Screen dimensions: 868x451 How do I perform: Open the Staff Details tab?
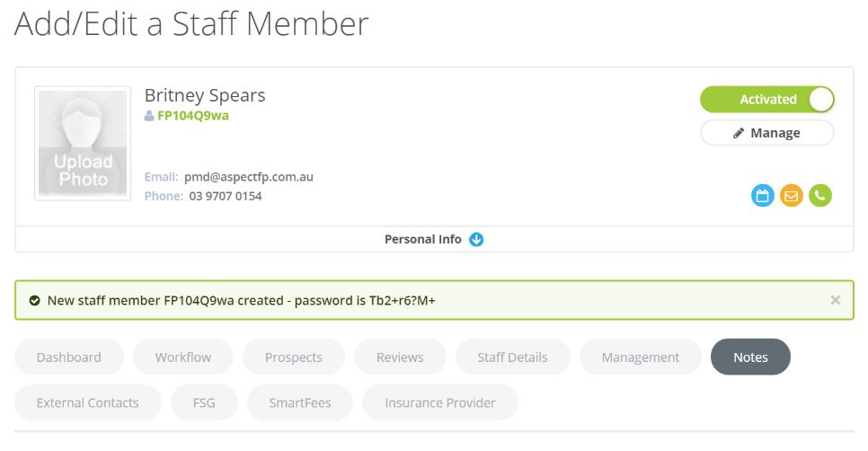(x=512, y=357)
